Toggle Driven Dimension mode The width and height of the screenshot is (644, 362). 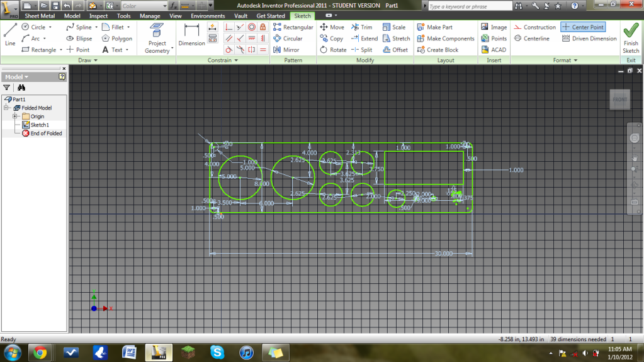pyautogui.click(x=589, y=38)
